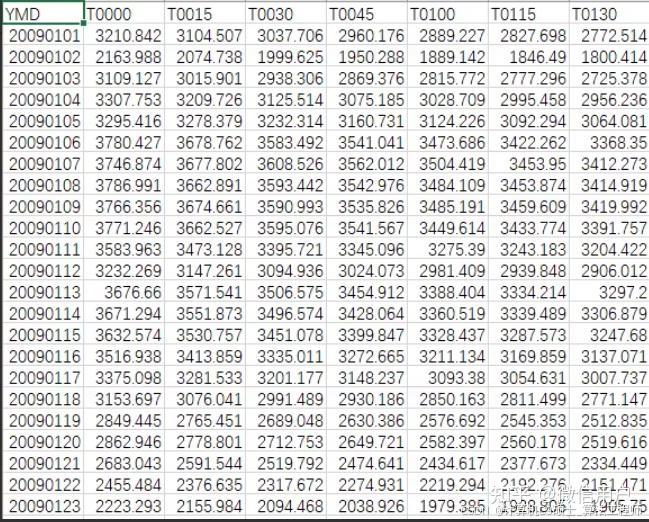The width and height of the screenshot is (649, 522).
Task: Select the date cell 20090102
Action: 43,57
